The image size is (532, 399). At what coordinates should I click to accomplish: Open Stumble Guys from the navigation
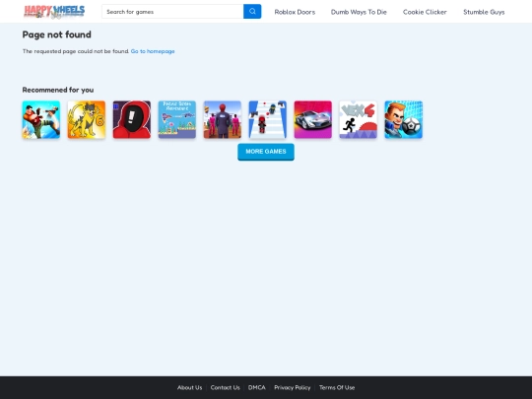click(484, 12)
